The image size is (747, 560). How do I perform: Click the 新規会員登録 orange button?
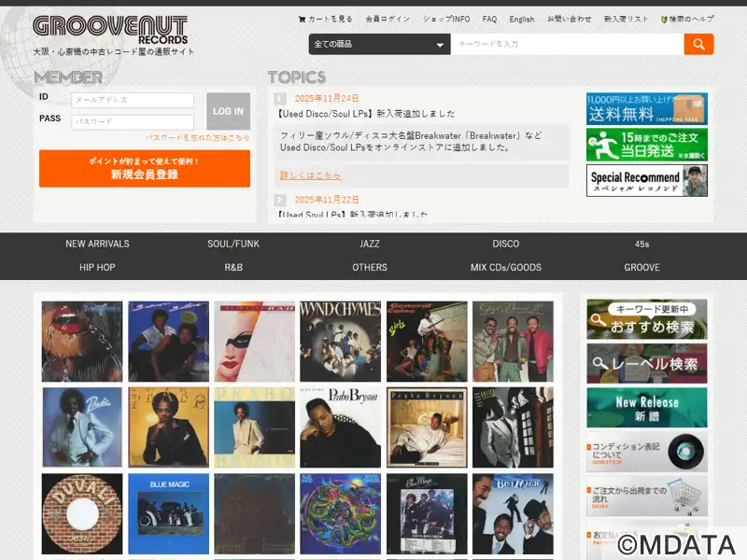tap(145, 169)
